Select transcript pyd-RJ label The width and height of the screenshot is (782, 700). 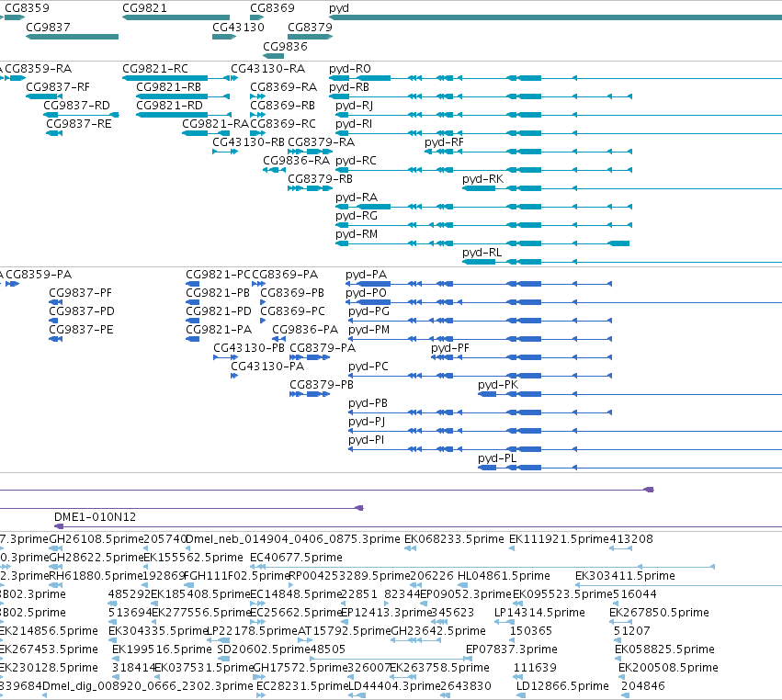point(355,106)
